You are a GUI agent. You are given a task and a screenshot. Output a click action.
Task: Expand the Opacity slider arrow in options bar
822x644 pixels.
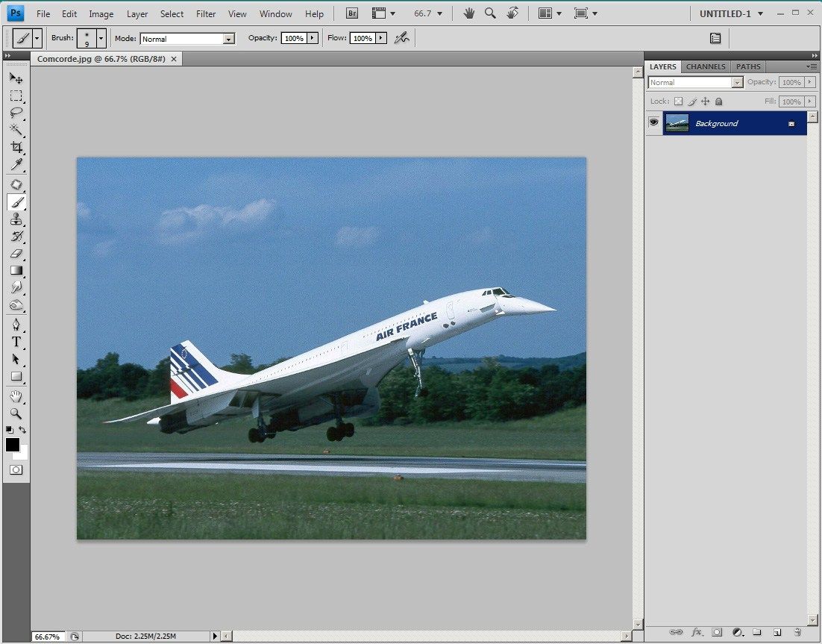point(313,38)
